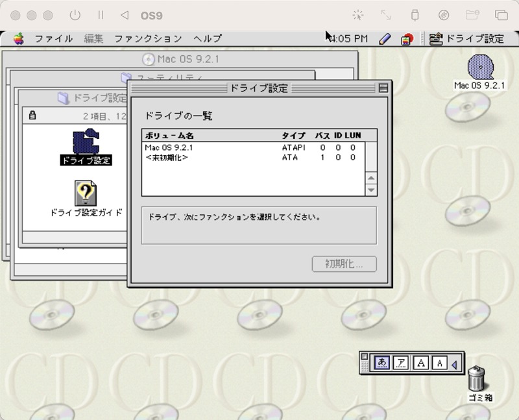Click the USB device icon in emulator toolbar
The width and height of the screenshot is (519, 420).
[x=415, y=15]
